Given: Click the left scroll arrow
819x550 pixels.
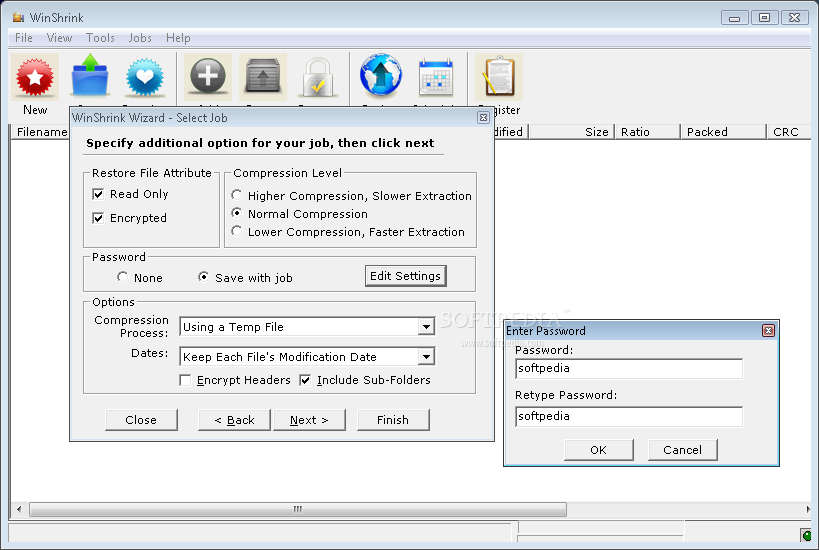Looking at the screenshot, I should coord(19,509).
